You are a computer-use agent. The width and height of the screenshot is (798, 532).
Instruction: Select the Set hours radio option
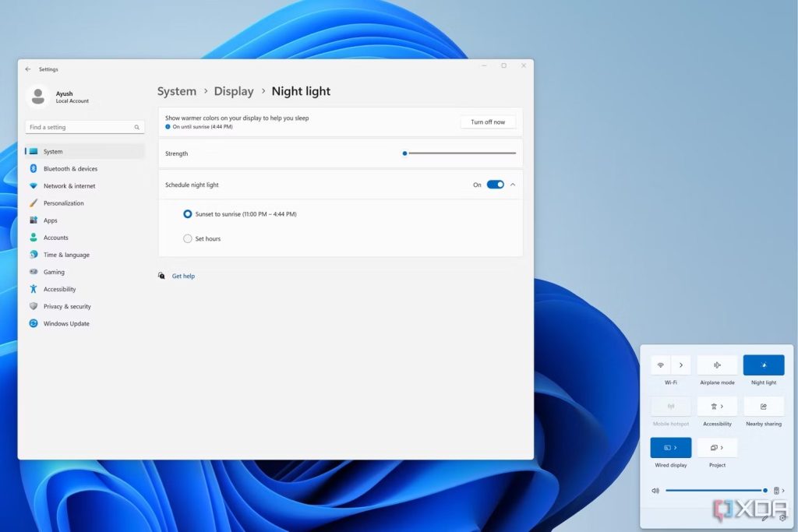[x=188, y=239]
